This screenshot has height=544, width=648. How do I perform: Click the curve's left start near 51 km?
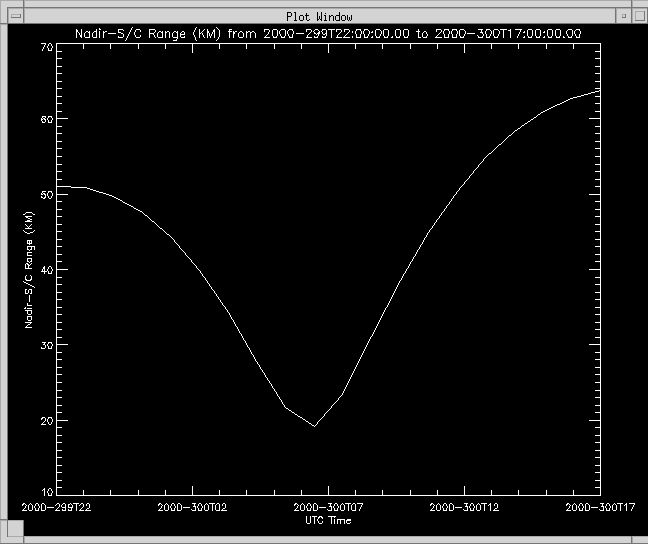(60, 187)
